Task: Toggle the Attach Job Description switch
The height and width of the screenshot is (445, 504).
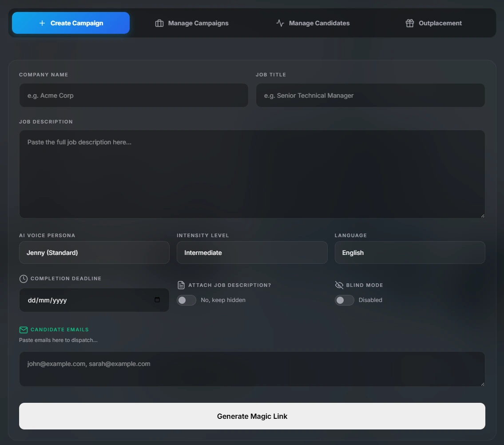Action: point(187,300)
